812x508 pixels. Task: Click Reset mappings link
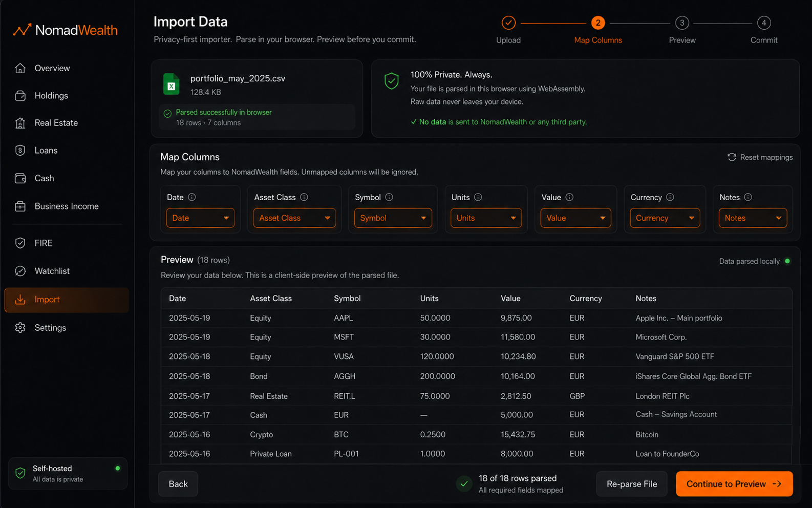click(x=760, y=157)
